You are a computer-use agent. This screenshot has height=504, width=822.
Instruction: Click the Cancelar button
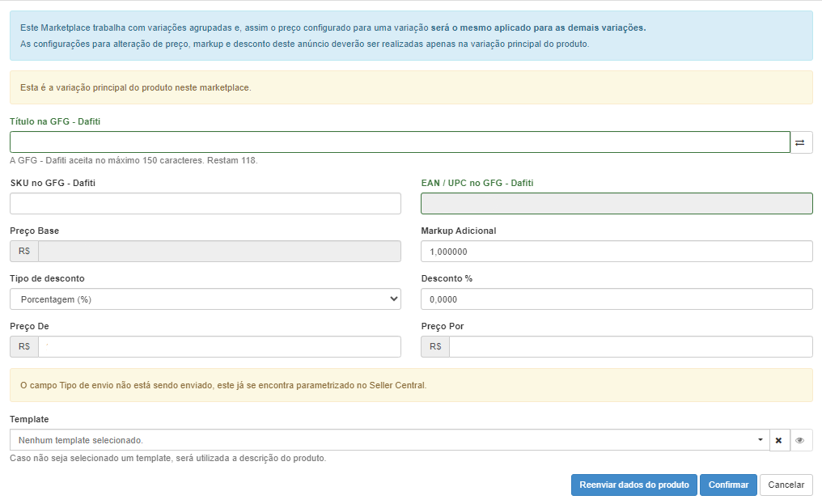click(786, 485)
